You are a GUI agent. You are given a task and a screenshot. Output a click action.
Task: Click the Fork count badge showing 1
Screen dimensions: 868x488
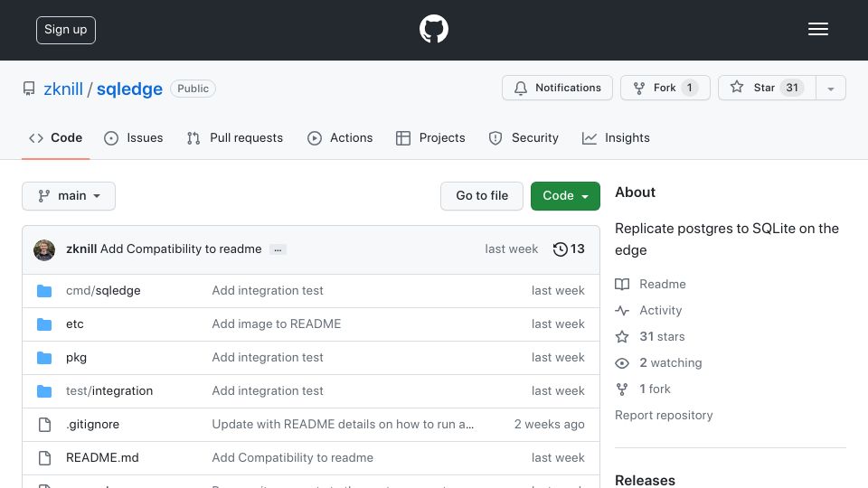click(689, 88)
